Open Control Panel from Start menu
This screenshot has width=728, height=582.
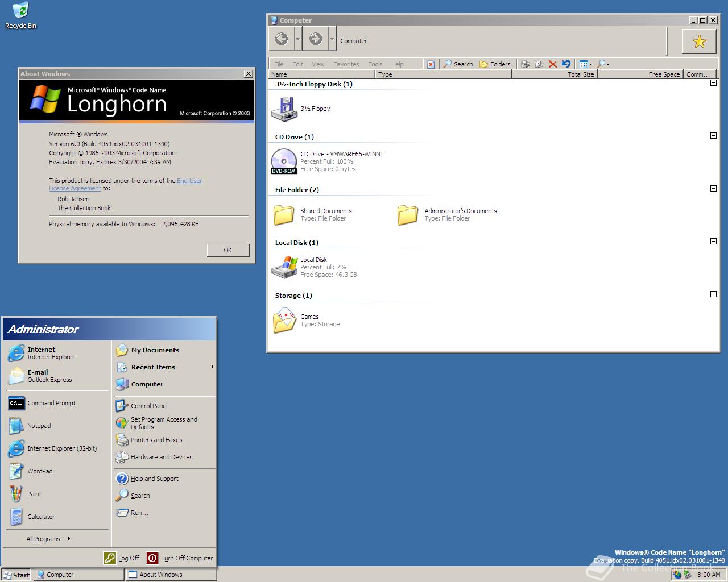pos(165,406)
